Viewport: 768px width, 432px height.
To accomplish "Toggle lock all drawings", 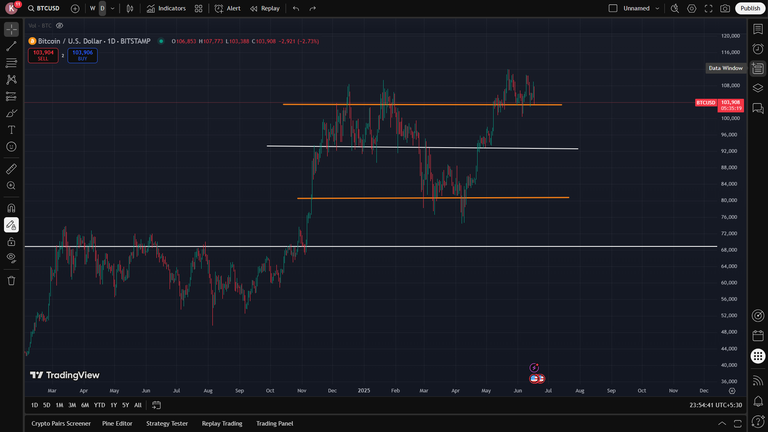I will click(11, 241).
